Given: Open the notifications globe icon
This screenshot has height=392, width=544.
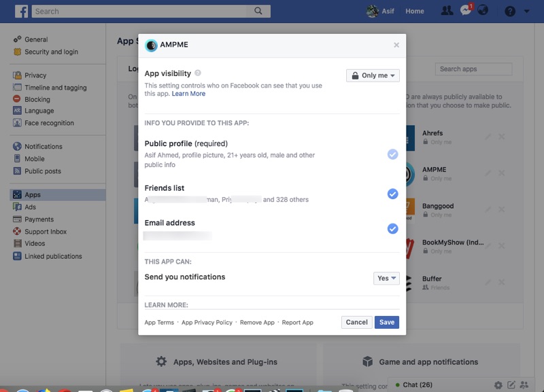Looking at the screenshot, I should 483,10.
